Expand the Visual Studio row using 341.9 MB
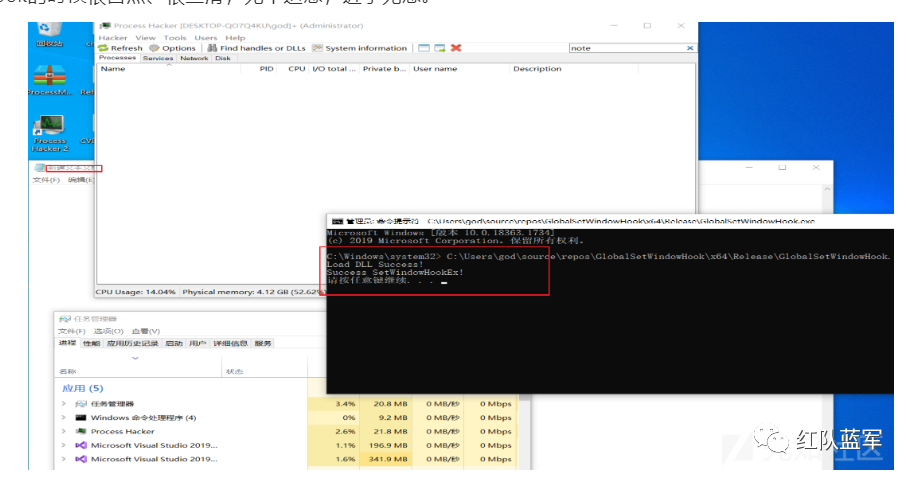The height and width of the screenshot is (480, 913). click(63, 459)
